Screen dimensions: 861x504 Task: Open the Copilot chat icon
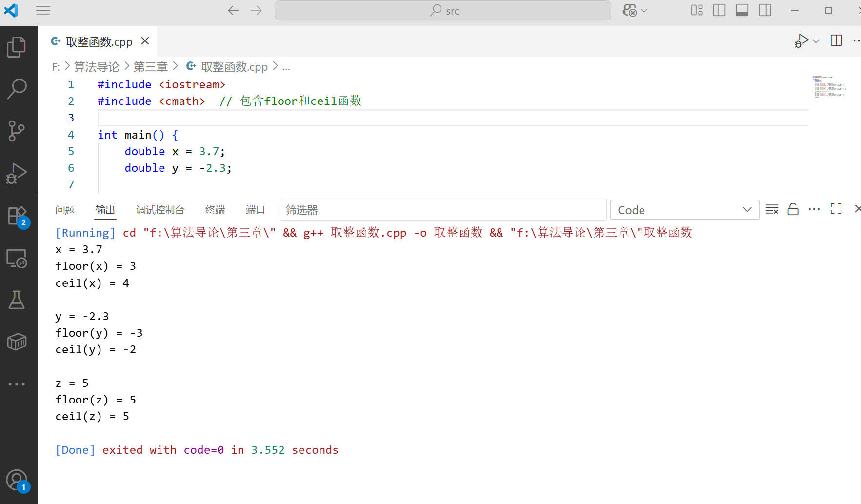pyautogui.click(x=630, y=10)
